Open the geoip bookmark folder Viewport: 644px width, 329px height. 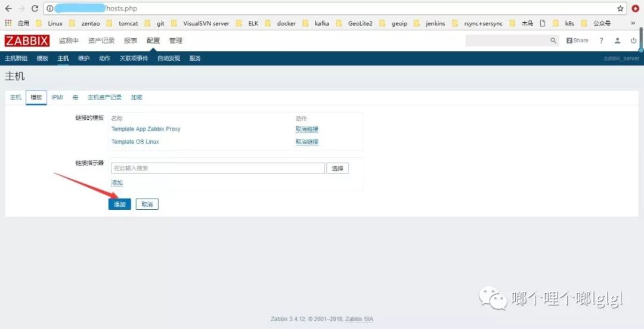coord(394,23)
